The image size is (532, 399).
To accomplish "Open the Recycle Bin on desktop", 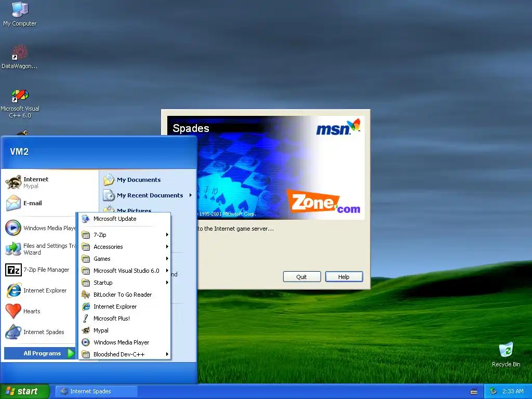I will pos(506,354).
